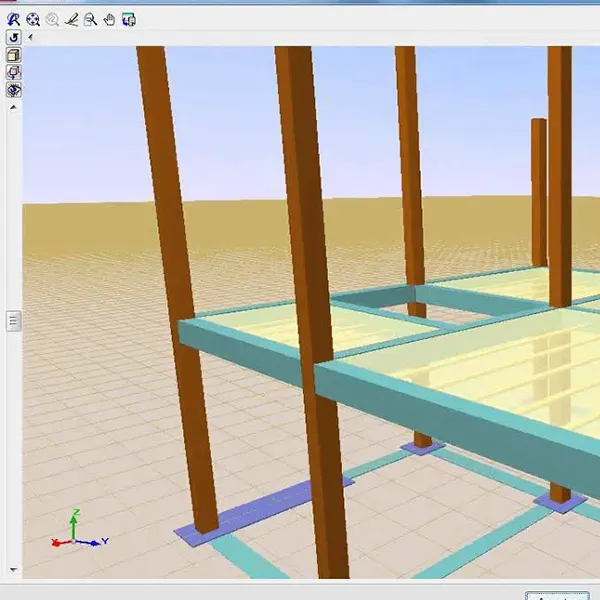This screenshot has width=600, height=600.
Task: Toggle the eye visibility icon
Action: (x=14, y=90)
